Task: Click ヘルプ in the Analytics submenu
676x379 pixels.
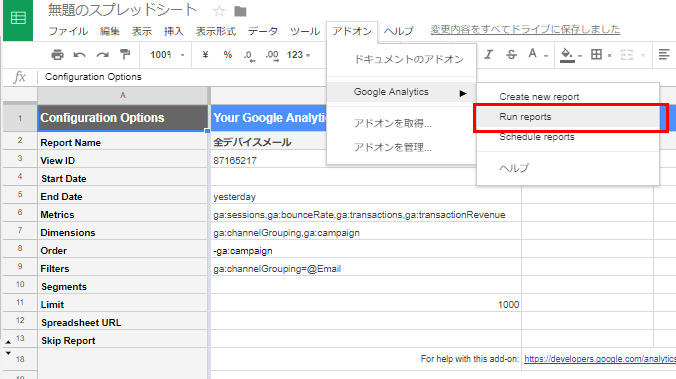Action: [x=568, y=168]
